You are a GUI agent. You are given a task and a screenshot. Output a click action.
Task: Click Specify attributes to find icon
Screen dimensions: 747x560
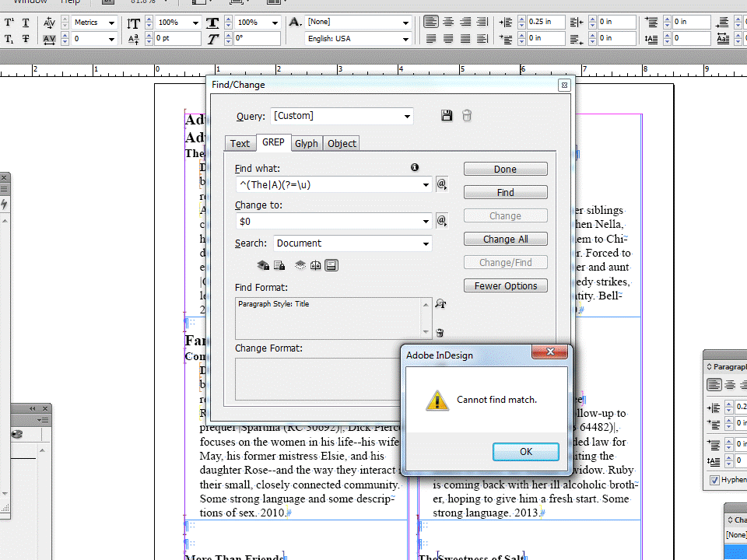440,304
